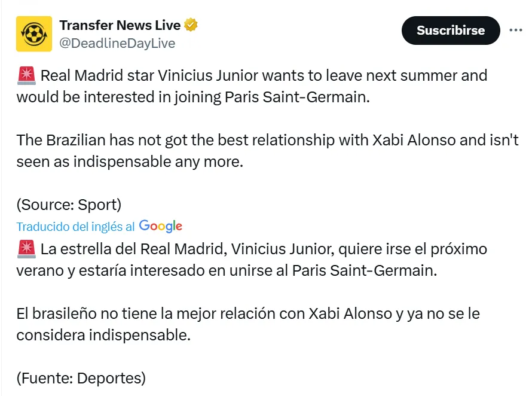Click the English sentence starting "Real Madrid star"
Viewport: 532px width, 396px height.
(x=263, y=76)
